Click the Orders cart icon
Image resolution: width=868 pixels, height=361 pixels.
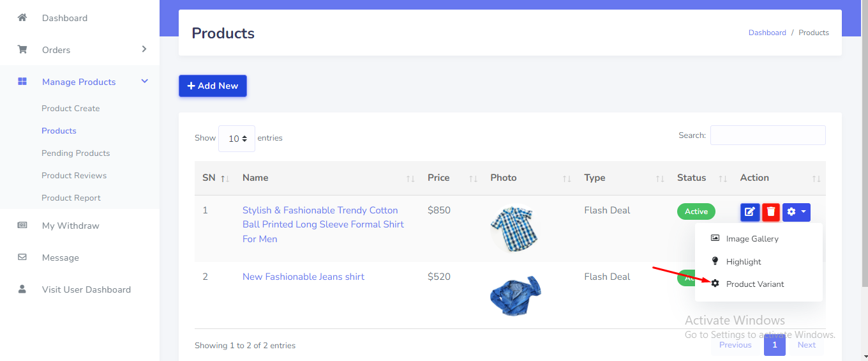22,50
